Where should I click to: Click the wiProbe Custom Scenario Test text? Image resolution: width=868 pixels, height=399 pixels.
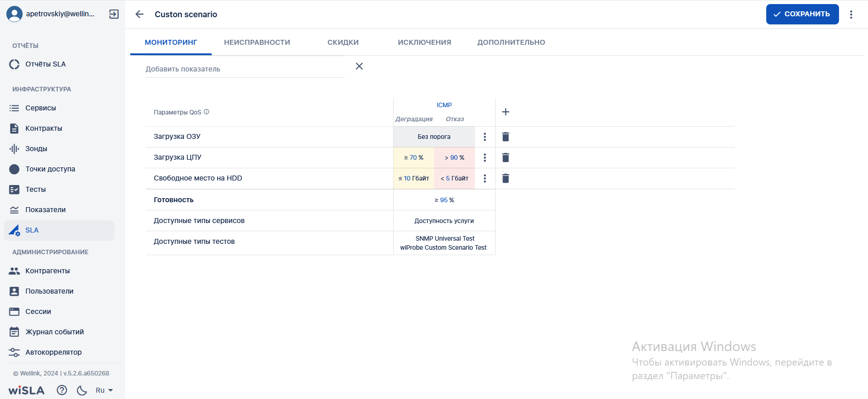coord(443,247)
